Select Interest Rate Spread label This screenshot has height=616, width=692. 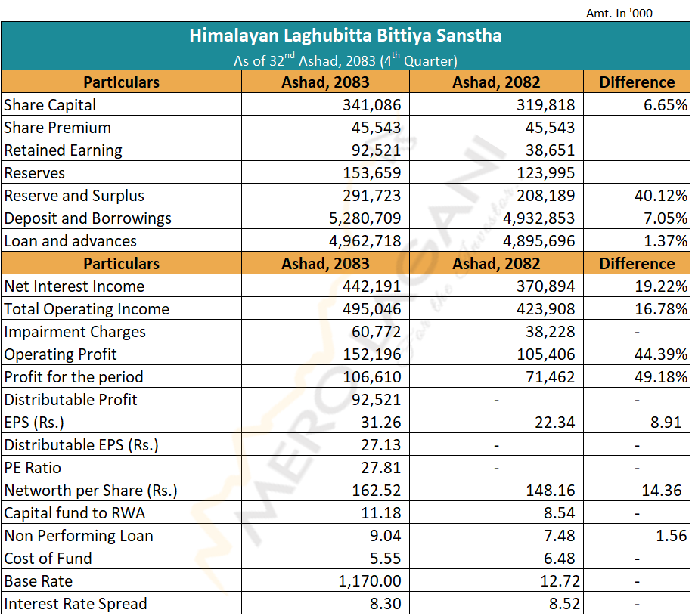(x=76, y=604)
